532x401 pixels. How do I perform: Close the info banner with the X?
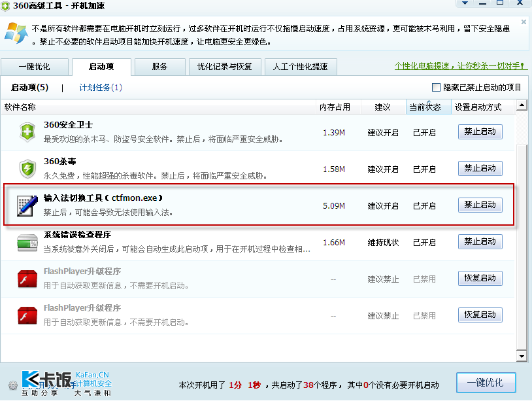tap(524, 22)
